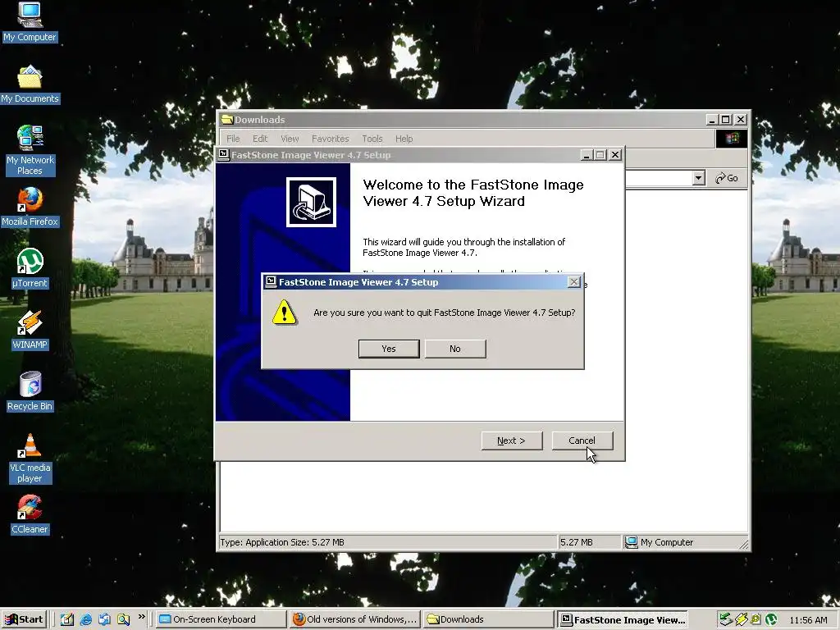
Task: Open Edit menu in Downloads window
Action: (260, 139)
